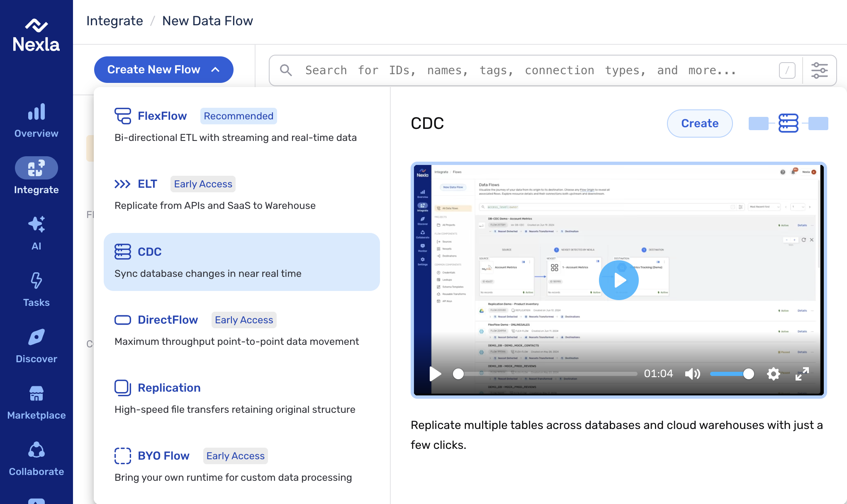Select FlexFlow flow type
Viewport: 847px width, 504px height.
click(242, 126)
